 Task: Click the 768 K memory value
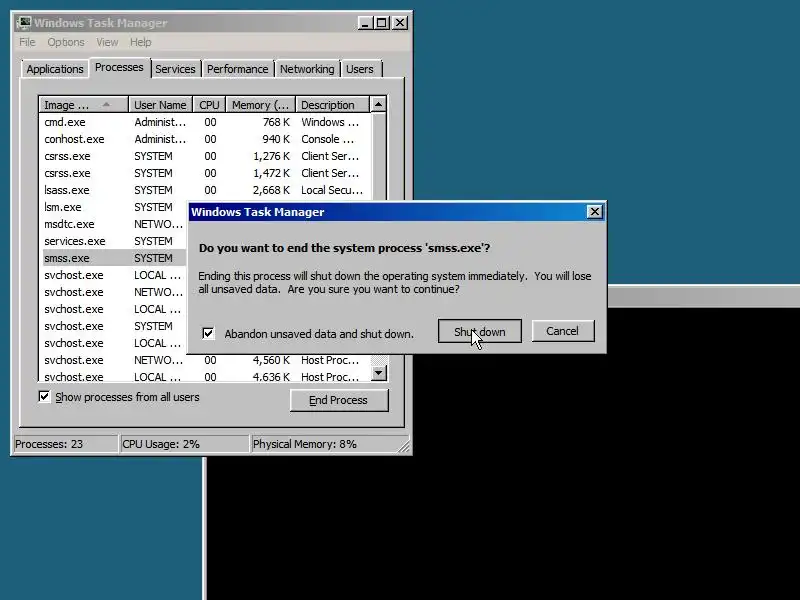click(x=276, y=122)
